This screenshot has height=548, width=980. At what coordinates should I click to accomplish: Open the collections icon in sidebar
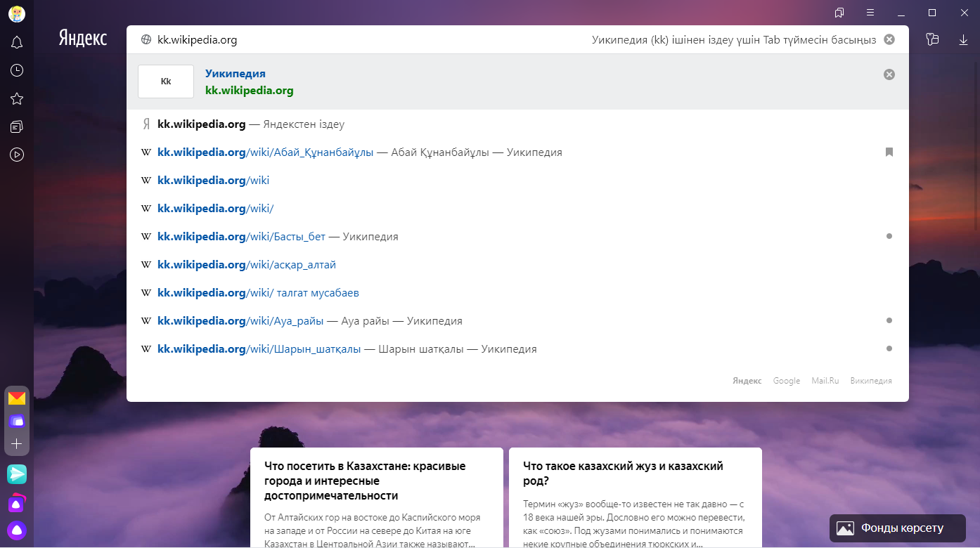coord(17,126)
